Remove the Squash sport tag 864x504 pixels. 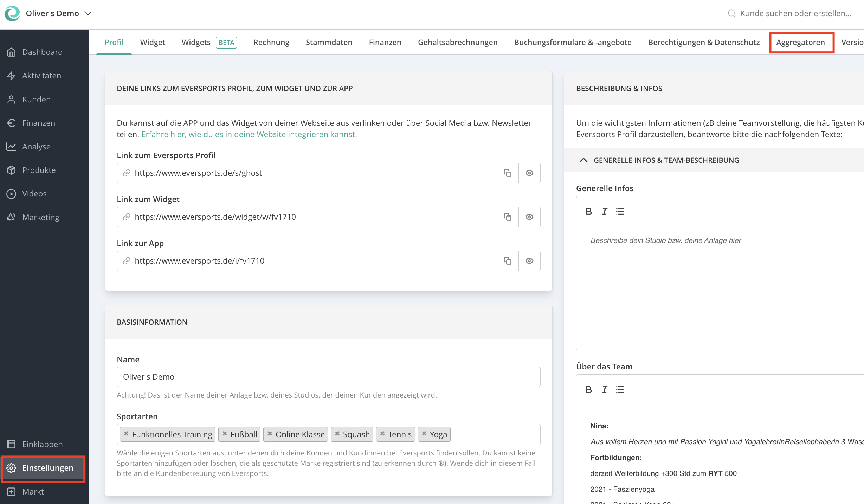[x=337, y=434]
